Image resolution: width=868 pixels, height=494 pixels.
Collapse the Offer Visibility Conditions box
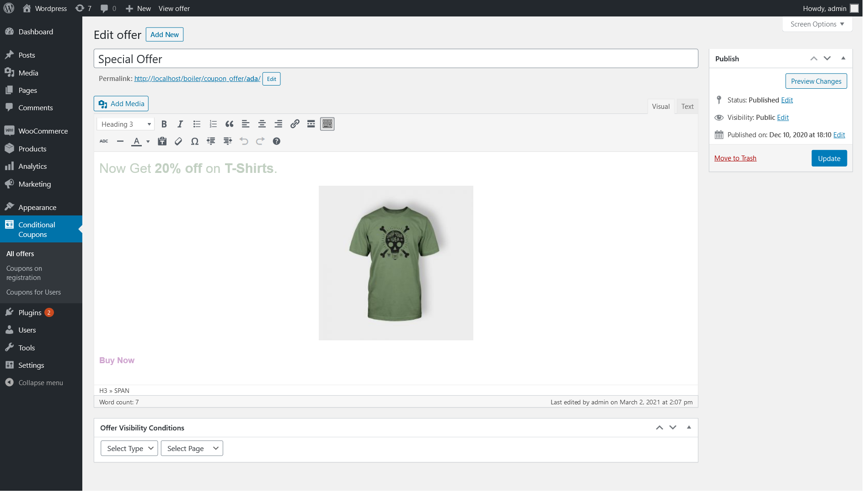(x=689, y=427)
